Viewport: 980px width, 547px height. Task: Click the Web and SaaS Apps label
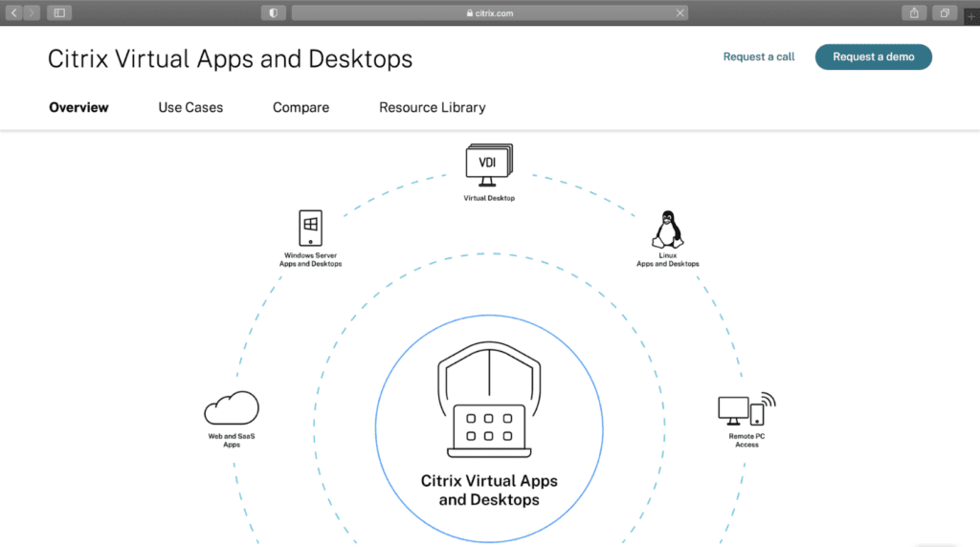(x=232, y=440)
